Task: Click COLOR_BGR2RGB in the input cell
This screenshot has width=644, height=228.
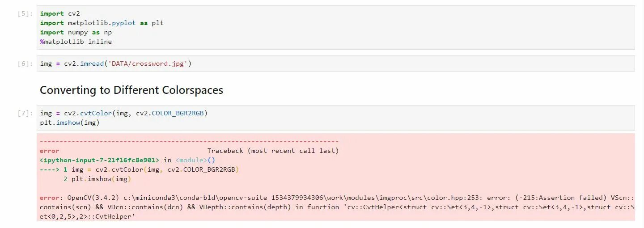Action: (x=178, y=113)
